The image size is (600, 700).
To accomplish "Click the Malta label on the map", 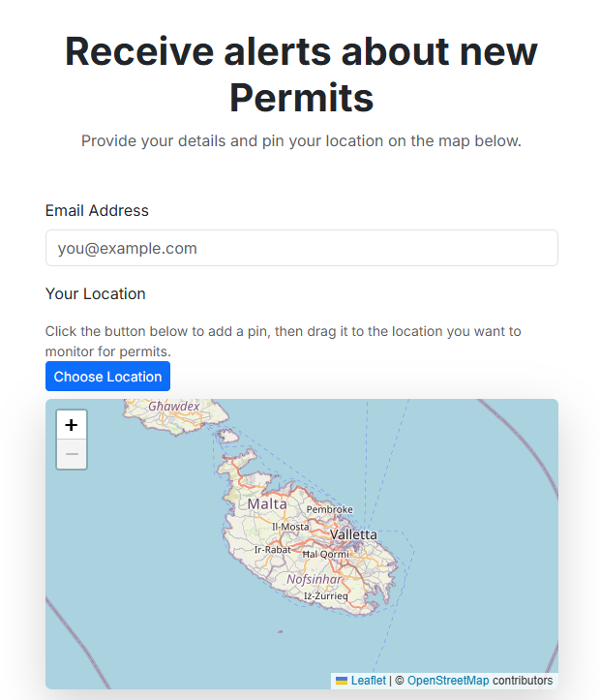I will pyautogui.click(x=267, y=504).
